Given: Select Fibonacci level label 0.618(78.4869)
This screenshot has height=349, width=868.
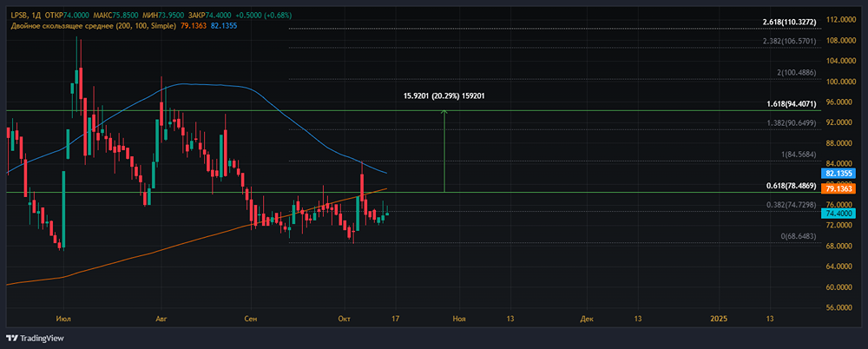Looking at the screenshot, I should coord(791,186).
